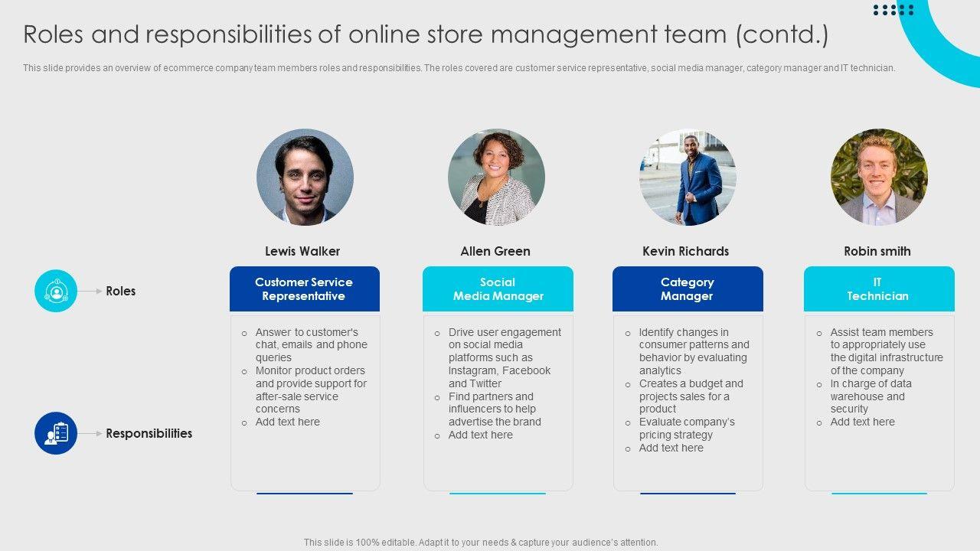The image size is (980, 551).
Task: Click the slide title about online store management team
Action: (426, 34)
